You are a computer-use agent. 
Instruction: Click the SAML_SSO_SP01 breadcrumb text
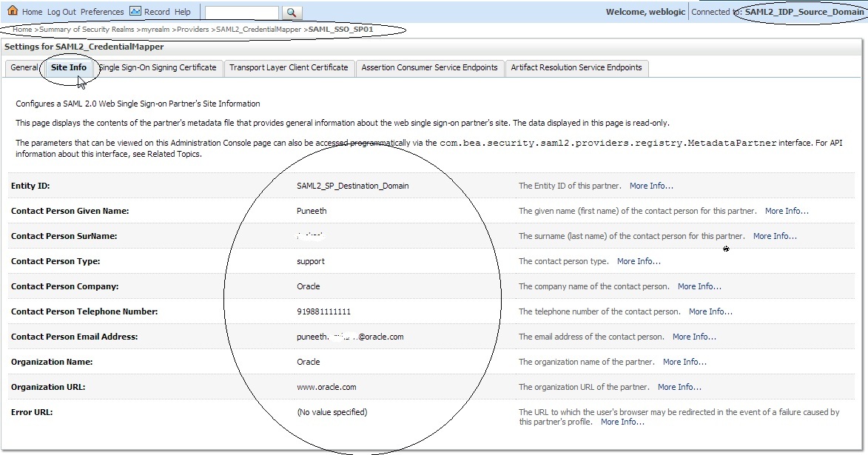340,30
